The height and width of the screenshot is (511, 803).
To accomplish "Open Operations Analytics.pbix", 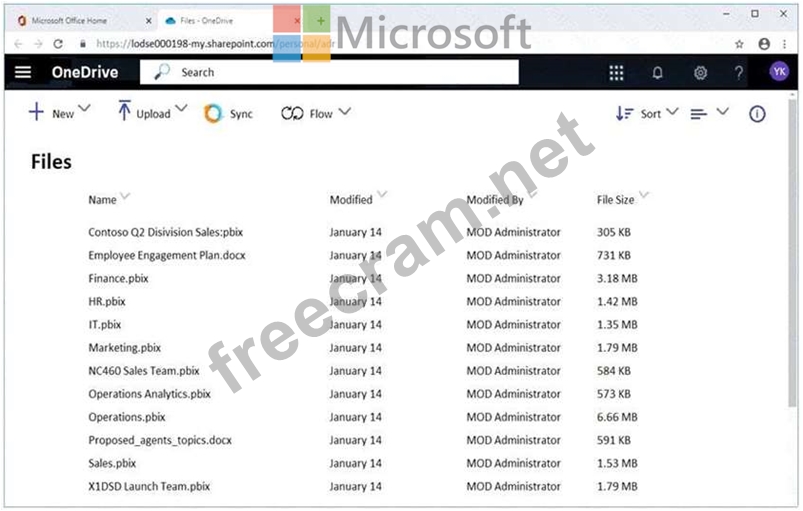I will tap(150, 394).
